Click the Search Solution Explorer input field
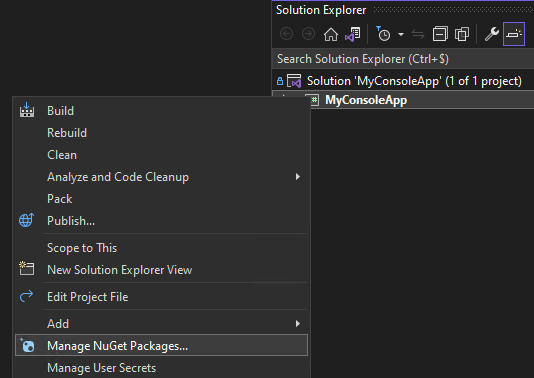 (403, 59)
